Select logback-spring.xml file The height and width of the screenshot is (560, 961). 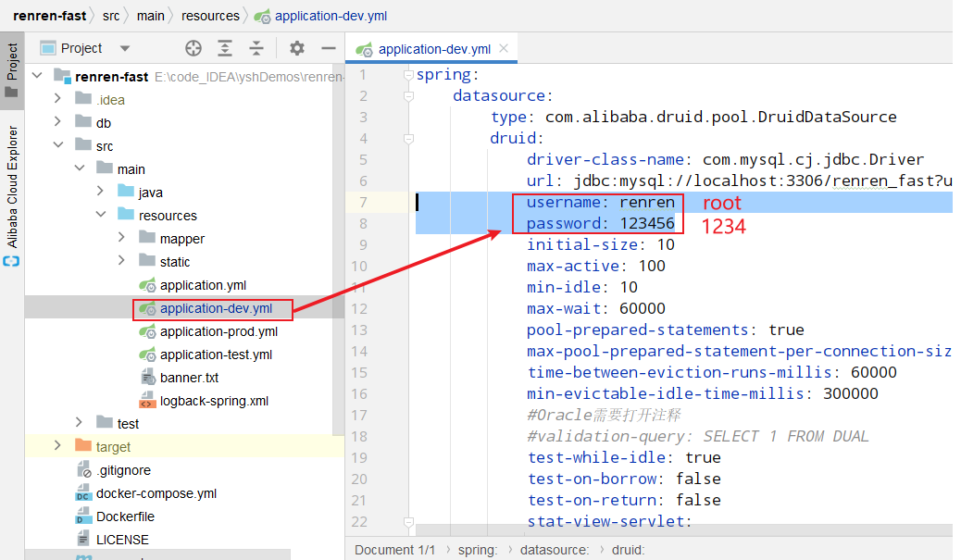pyautogui.click(x=214, y=401)
